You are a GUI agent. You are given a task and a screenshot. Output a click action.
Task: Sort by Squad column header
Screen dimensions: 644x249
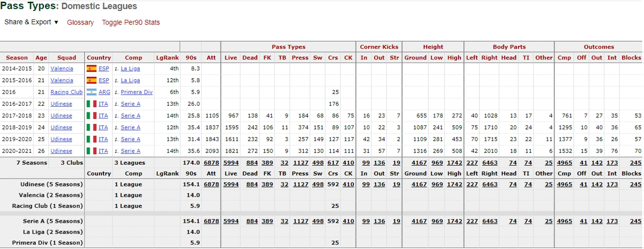[x=67, y=58]
